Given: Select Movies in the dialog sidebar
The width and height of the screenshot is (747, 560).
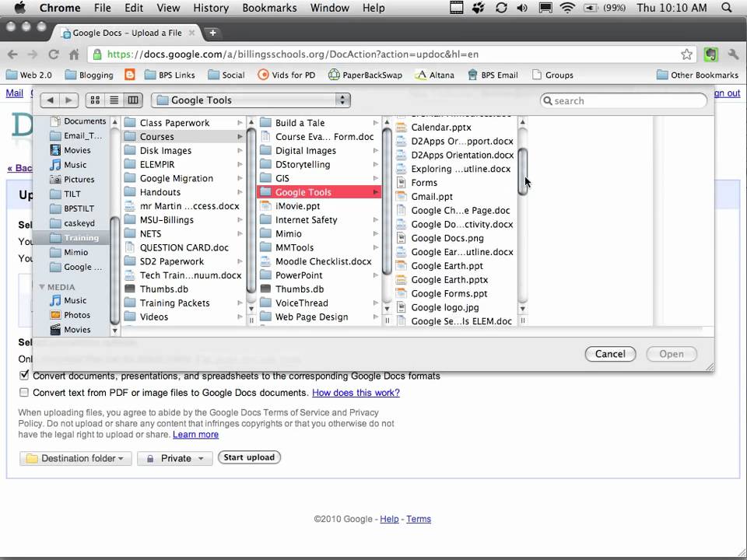Looking at the screenshot, I should point(71,150).
